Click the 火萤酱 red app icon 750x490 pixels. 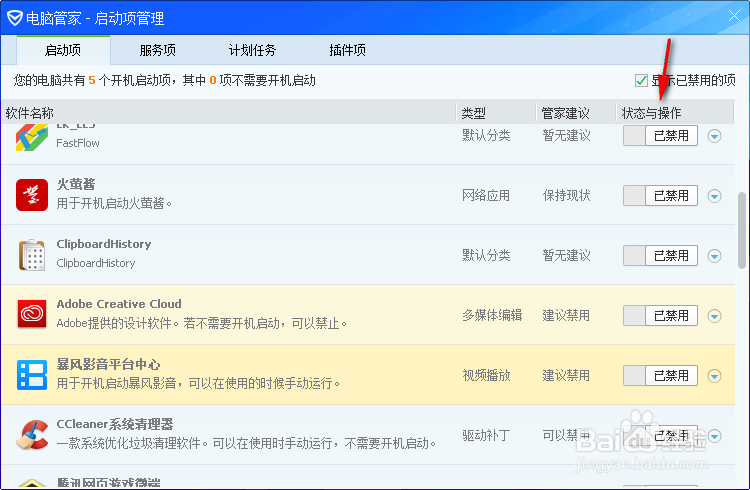coord(32,195)
